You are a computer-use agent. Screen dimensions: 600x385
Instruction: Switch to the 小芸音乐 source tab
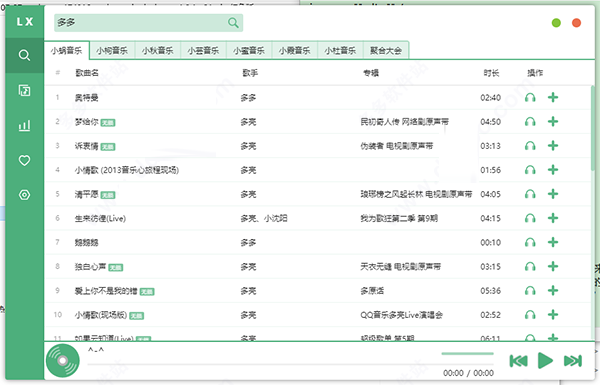pos(203,50)
